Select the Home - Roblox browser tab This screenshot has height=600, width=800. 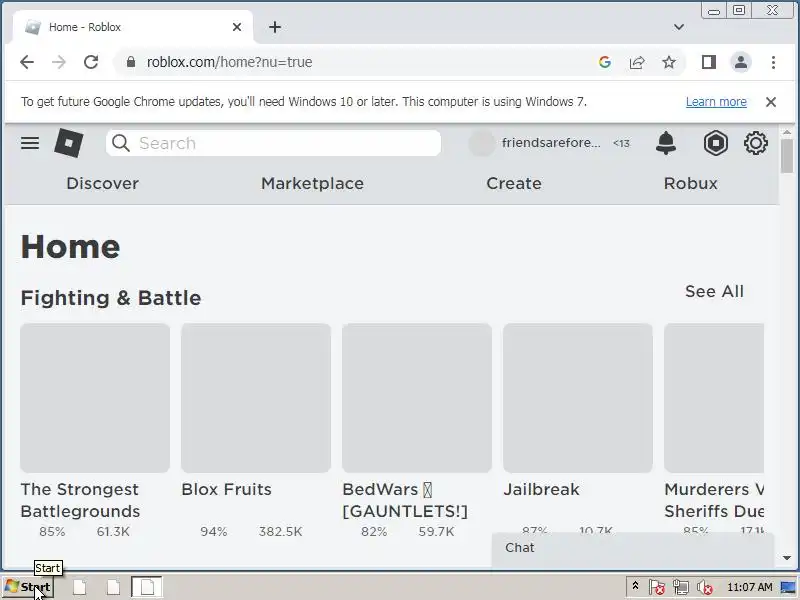pyautogui.click(x=133, y=27)
